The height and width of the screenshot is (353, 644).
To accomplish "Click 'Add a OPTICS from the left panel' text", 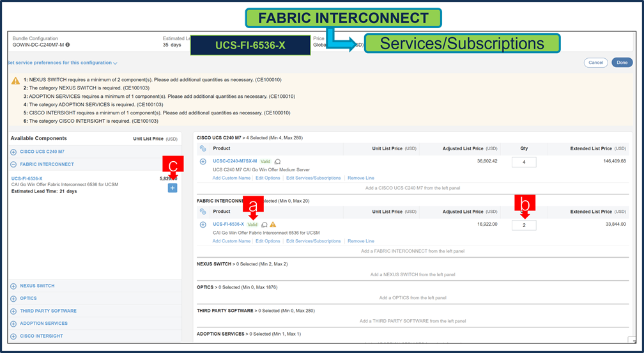I will coord(413,298).
